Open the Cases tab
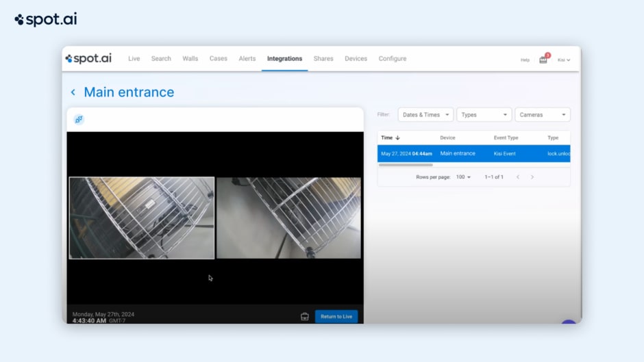This screenshot has width=644, height=362. point(218,59)
